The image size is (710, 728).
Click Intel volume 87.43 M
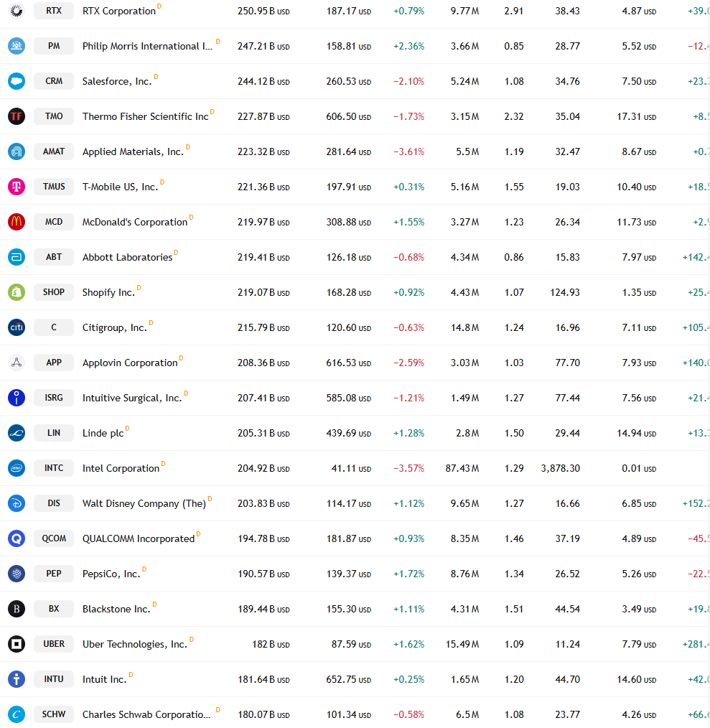point(462,469)
